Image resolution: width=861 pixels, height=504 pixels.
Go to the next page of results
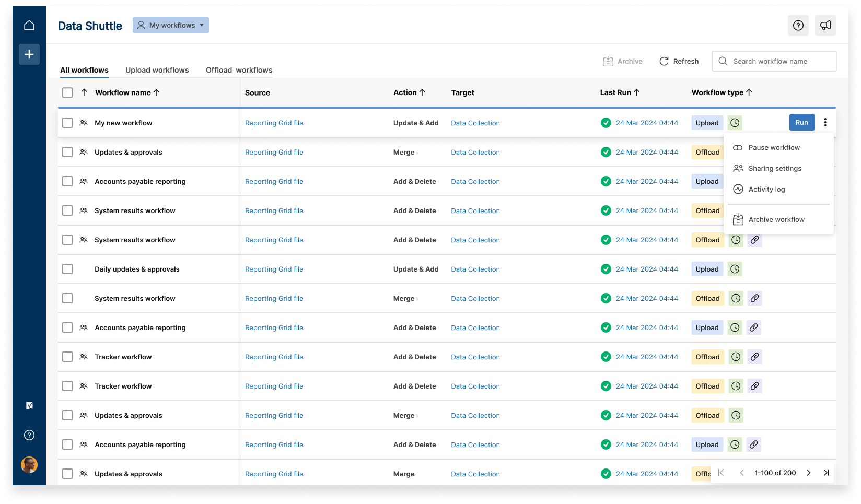[x=808, y=473]
